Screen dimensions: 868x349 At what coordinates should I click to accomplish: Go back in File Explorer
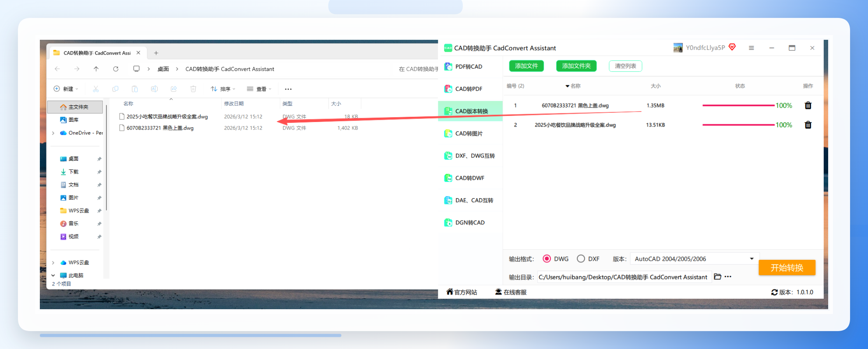click(57, 69)
